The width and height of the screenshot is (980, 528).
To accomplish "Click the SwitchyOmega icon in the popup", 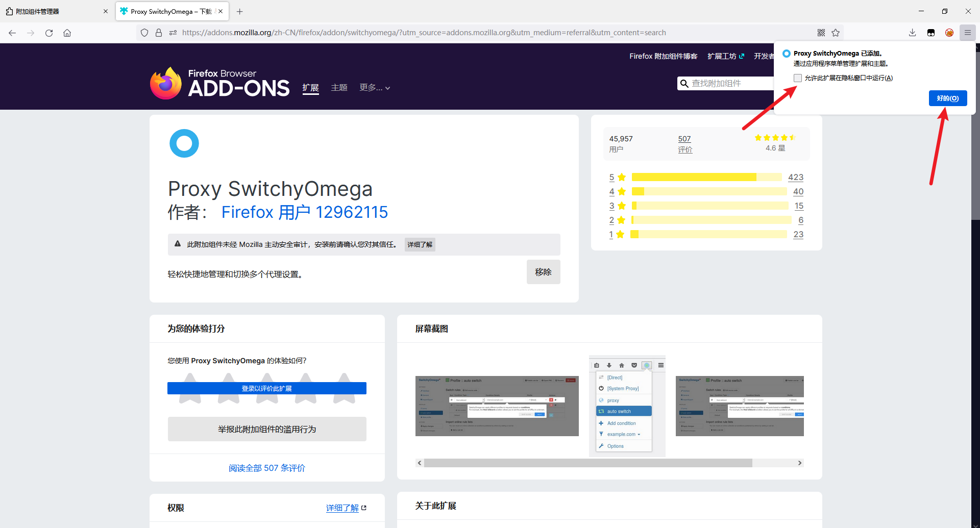I will coord(787,54).
